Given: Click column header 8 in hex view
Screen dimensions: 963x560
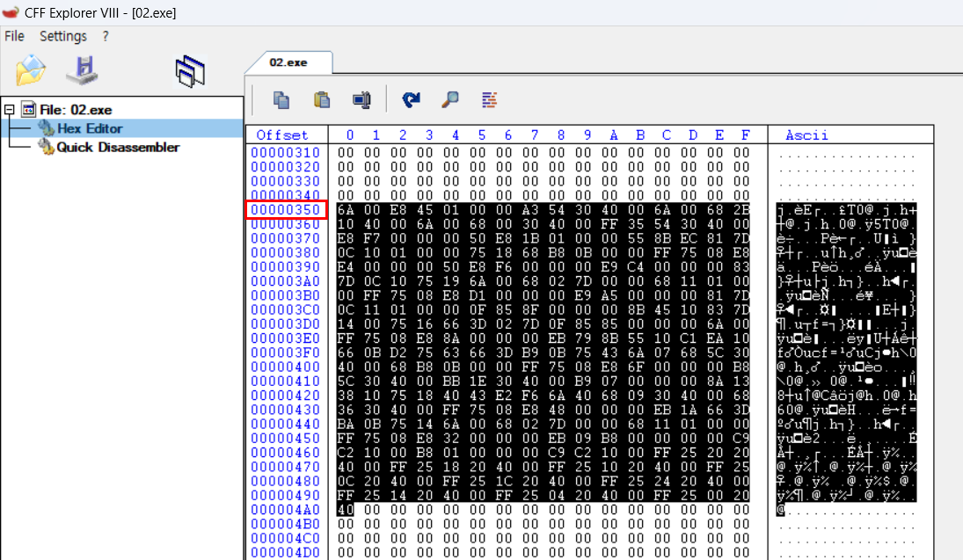Looking at the screenshot, I should tap(561, 135).
